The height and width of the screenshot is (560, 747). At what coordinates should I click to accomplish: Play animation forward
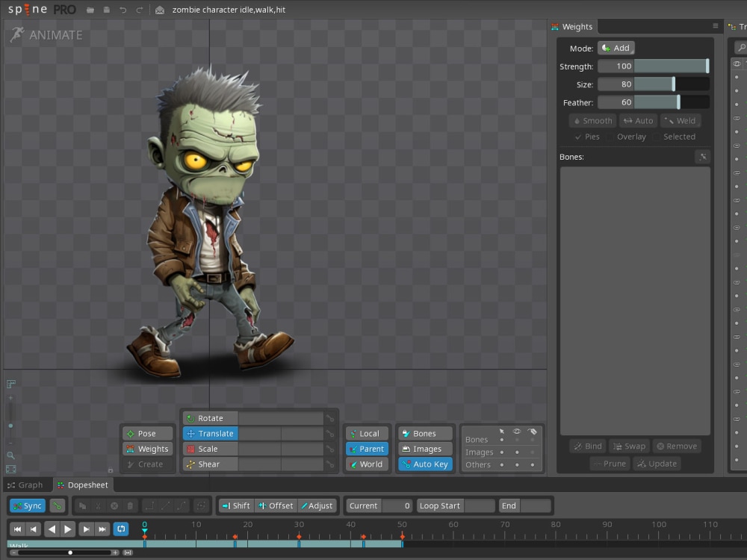68,529
